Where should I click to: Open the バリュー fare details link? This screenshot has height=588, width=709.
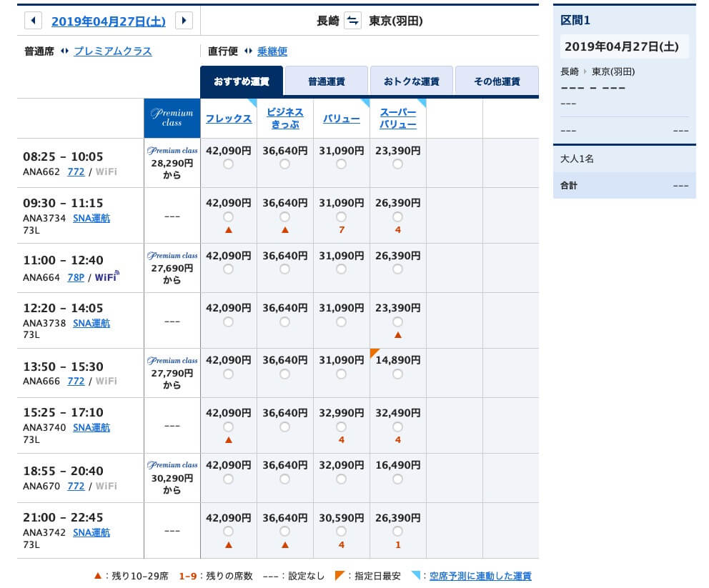coord(342,119)
